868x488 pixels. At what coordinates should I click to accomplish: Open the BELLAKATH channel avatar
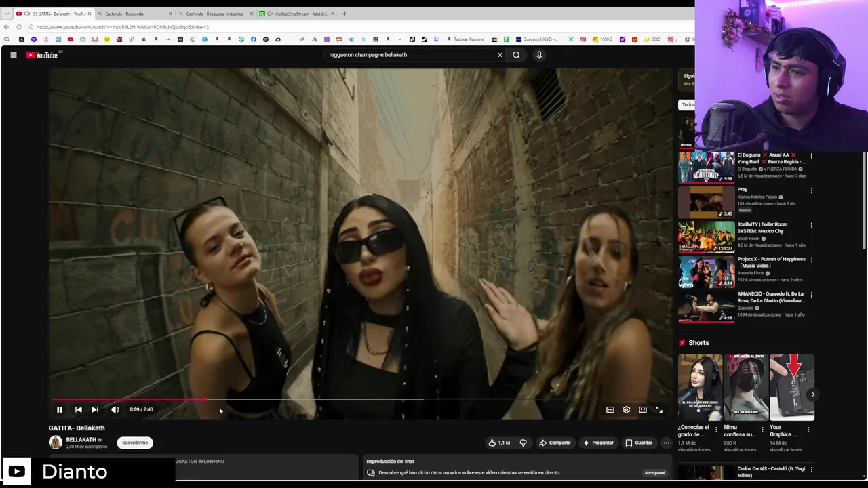click(56, 443)
